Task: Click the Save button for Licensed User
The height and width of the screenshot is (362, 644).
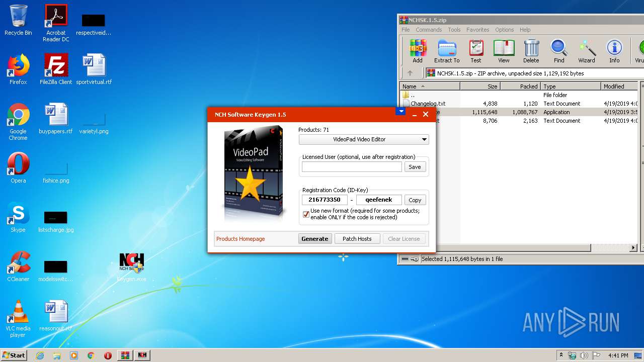Action: [415, 167]
